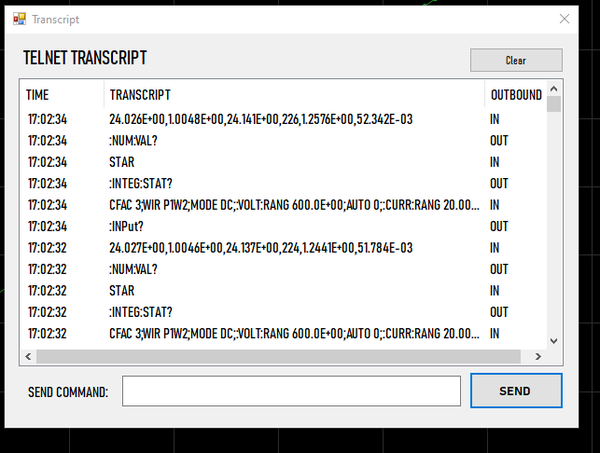600x453 pixels.
Task: Focus the Send Command text field
Action: pos(291,391)
